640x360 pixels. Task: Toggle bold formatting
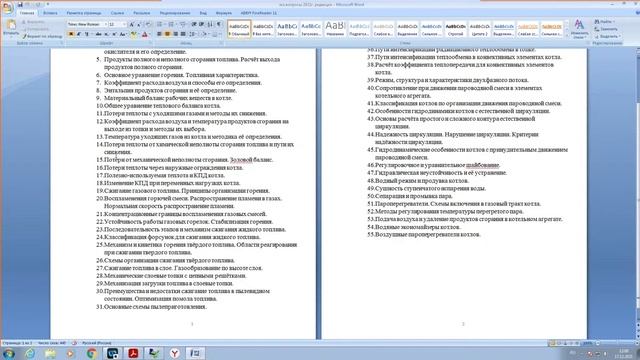coord(71,34)
